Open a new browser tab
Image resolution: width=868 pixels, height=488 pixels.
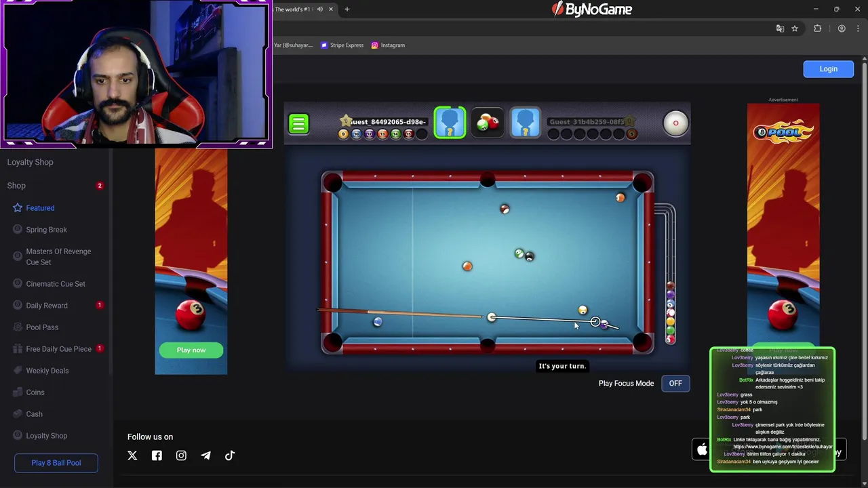[347, 9]
